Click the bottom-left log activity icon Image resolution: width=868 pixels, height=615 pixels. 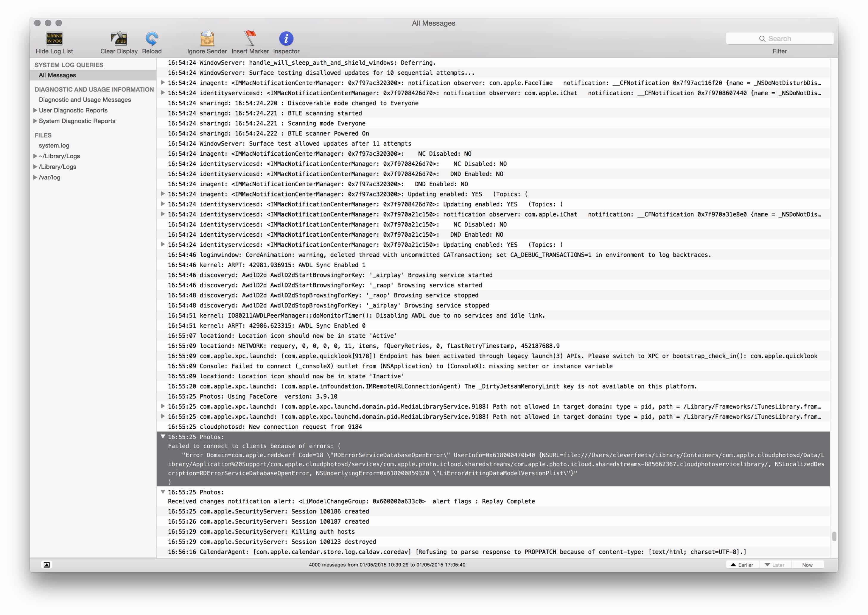tap(46, 565)
